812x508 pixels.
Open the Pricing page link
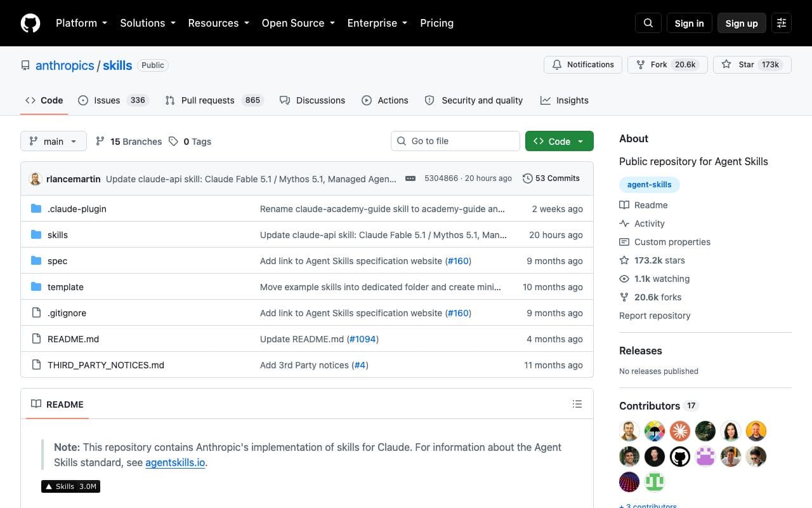(x=437, y=23)
